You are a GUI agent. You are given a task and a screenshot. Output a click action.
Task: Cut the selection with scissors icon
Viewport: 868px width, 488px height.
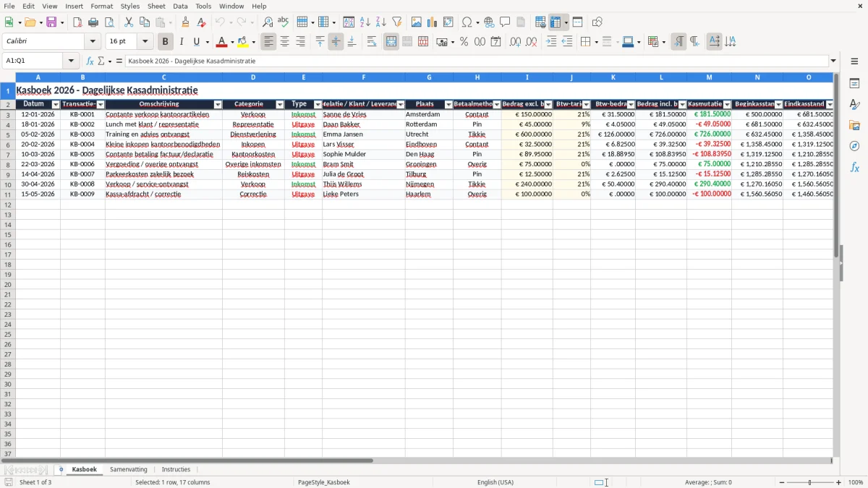pos(129,22)
